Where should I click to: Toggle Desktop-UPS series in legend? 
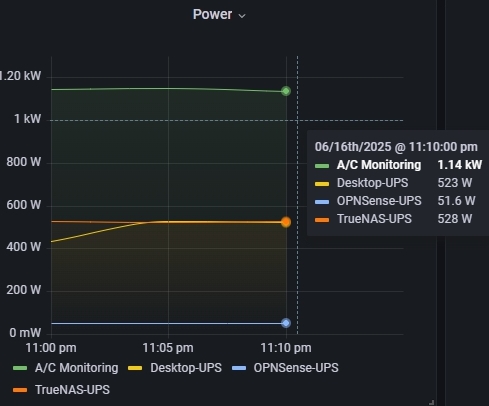coord(186,368)
